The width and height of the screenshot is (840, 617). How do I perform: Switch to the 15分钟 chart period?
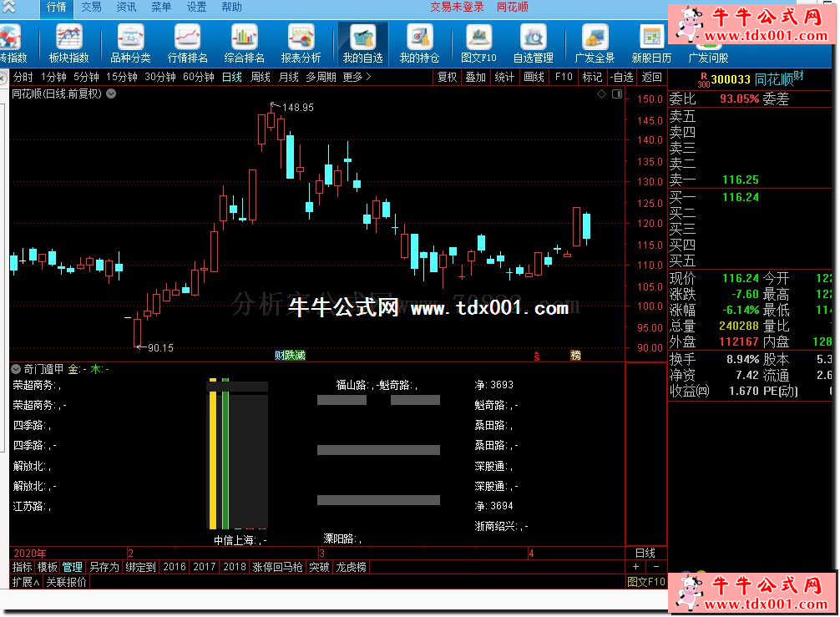pyautogui.click(x=122, y=77)
